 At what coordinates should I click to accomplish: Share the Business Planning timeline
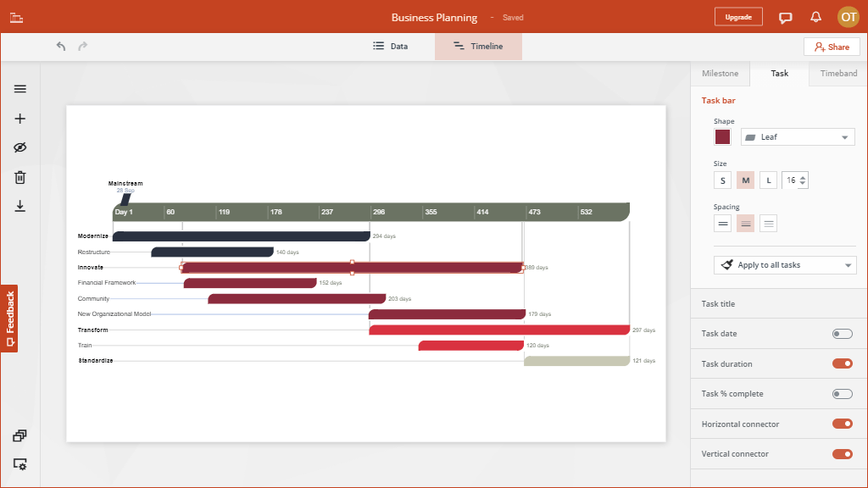[x=831, y=47]
